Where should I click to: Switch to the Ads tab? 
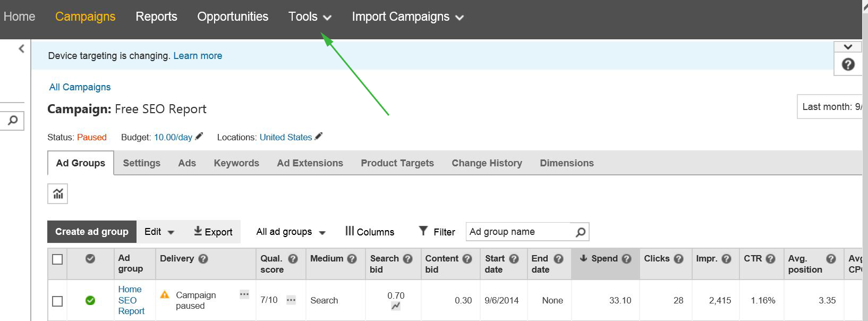(187, 163)
